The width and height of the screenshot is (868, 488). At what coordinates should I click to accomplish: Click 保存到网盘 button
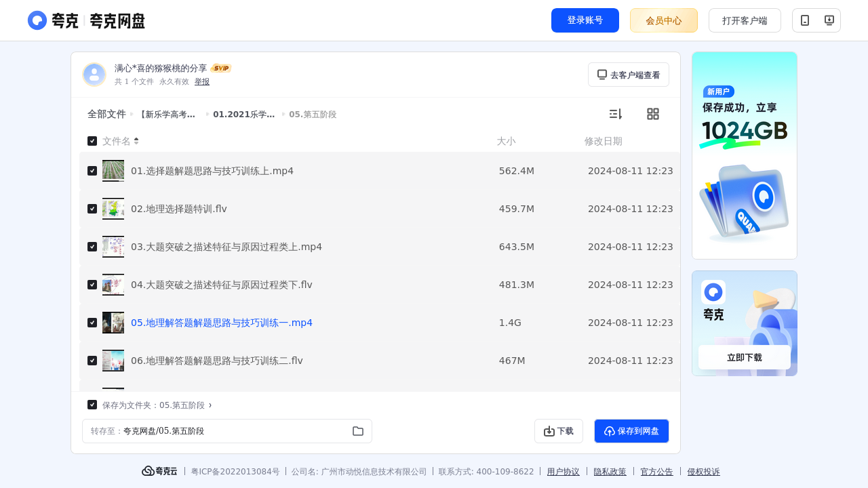pyautogui.click(x=631, y=431)
